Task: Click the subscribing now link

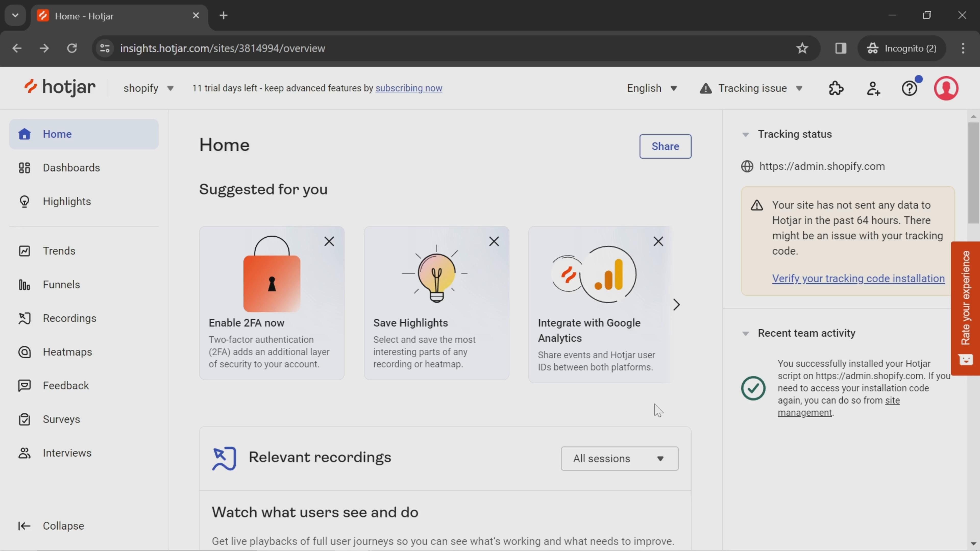Action: 409,88
